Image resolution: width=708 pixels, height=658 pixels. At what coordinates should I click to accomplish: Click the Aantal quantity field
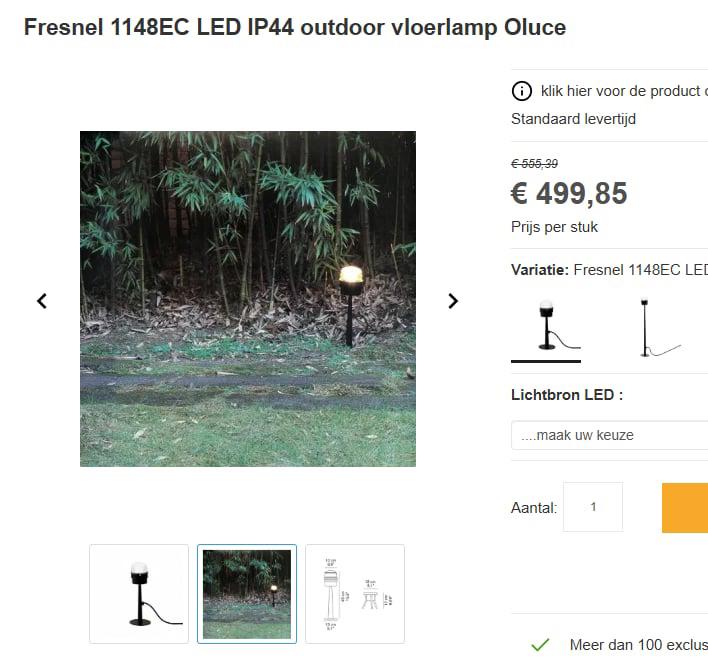point(593,507)
